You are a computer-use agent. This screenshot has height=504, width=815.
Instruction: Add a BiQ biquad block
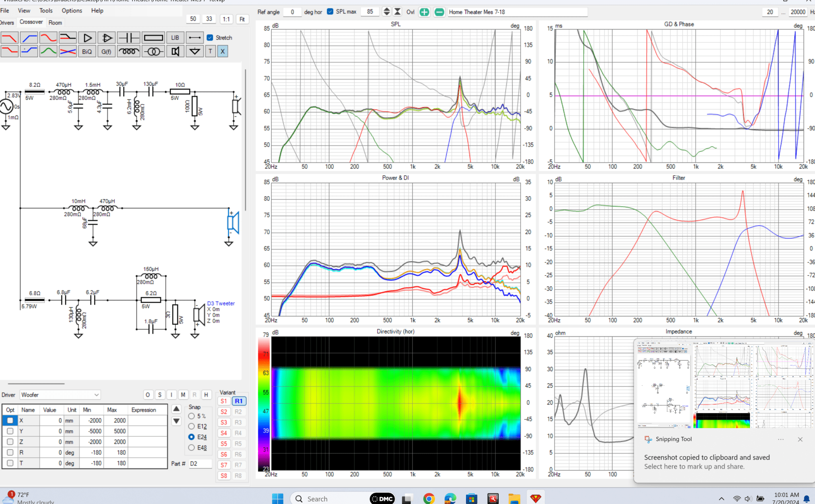pos(87,51)
